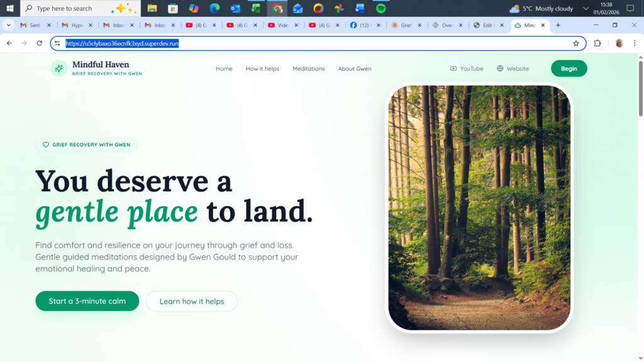Go back using the browser back arrow

[x=9, y=43]
